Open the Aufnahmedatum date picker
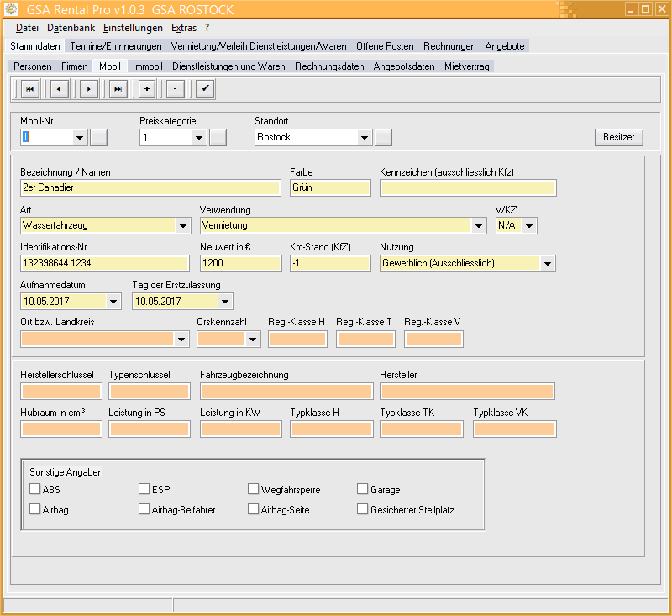This screenshot has height=616, width=672. pos(114,301)
